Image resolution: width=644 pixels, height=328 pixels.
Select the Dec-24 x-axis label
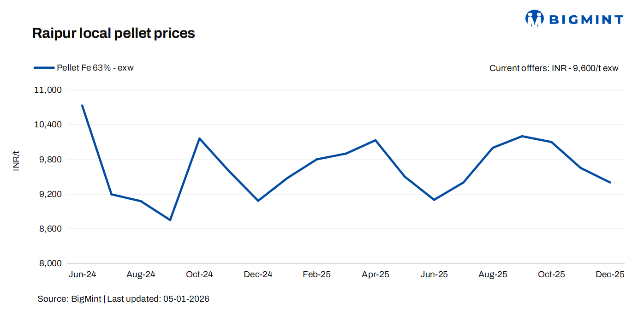(258, 274)
